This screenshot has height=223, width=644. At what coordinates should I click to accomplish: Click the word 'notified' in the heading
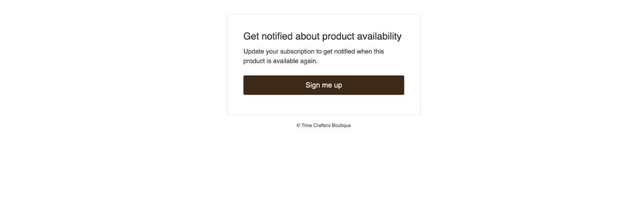click(x=277, y=36)
